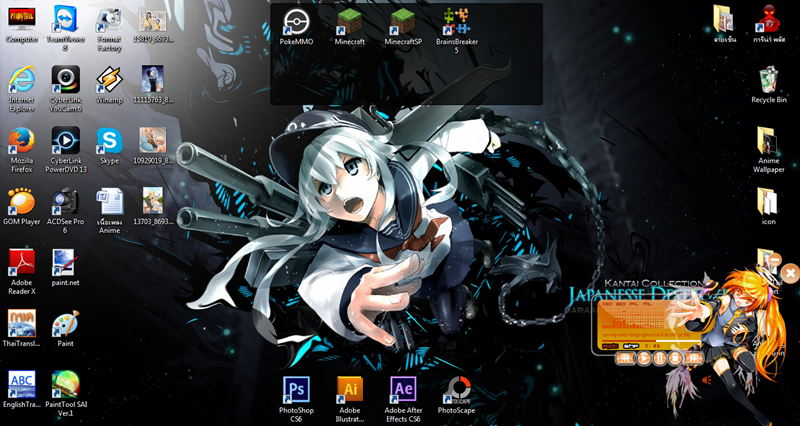
Task: Pause the music widget playback
Action: point(660,358)
